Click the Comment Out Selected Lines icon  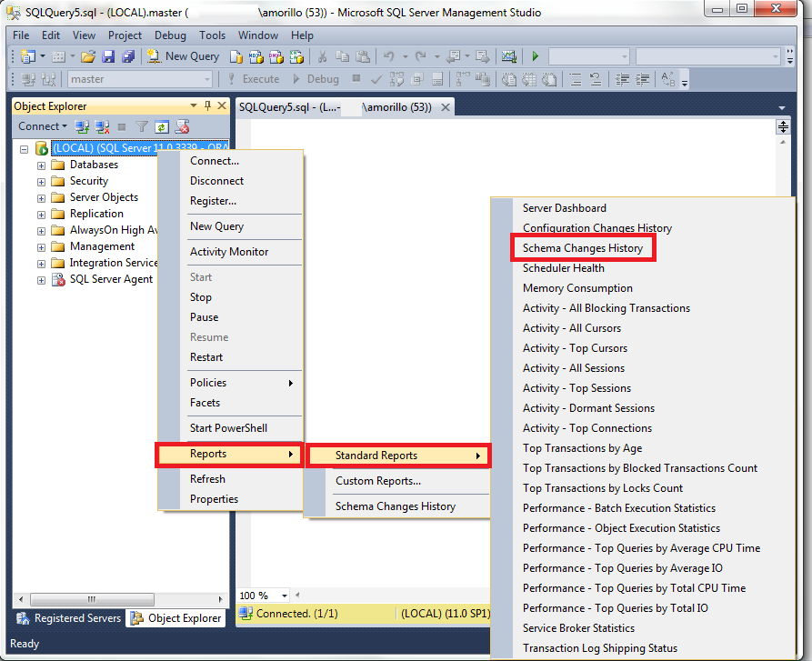click(x=576, y=79)
